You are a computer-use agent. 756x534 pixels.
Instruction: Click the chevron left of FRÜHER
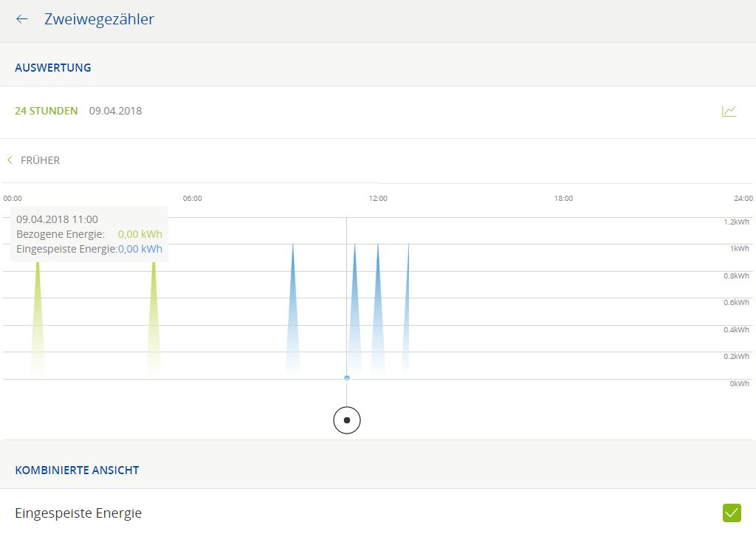click(10, 160)
